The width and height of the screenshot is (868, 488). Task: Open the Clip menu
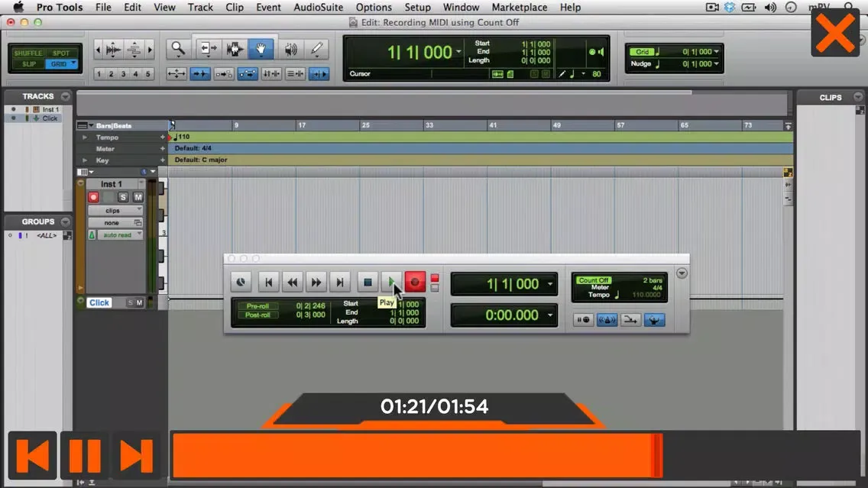234,7
